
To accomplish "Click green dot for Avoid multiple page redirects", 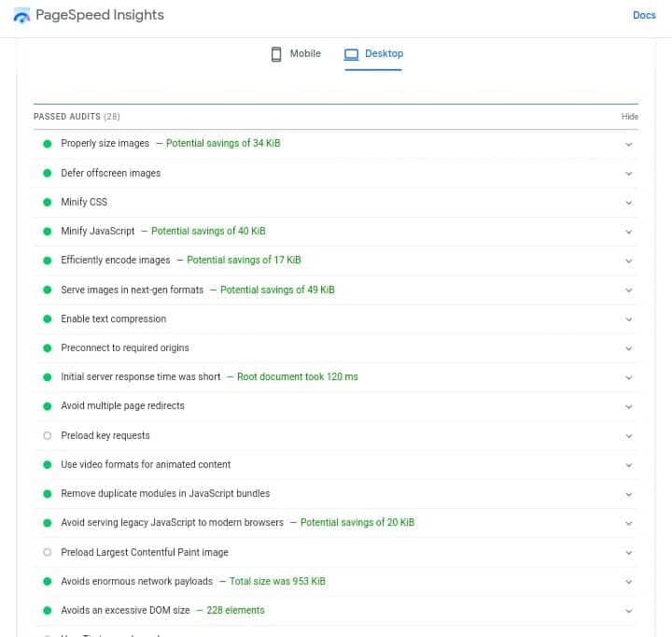I will pos(48,406).
